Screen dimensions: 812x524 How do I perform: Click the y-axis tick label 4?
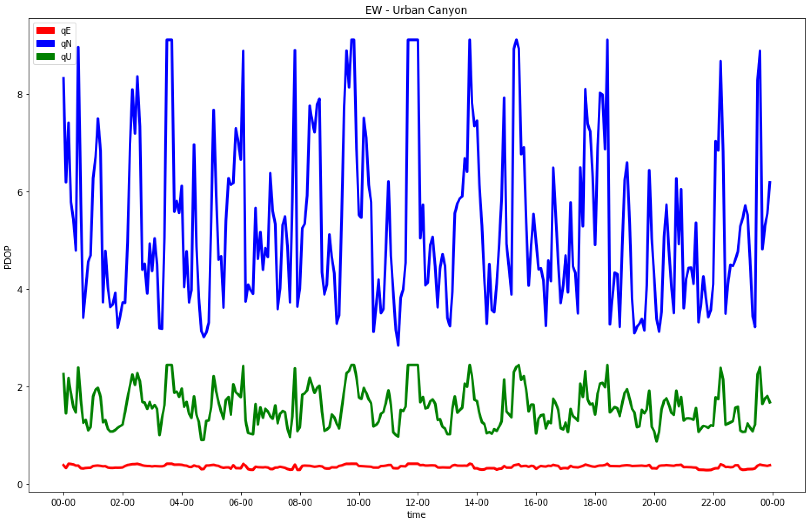[x=20, y=289]
